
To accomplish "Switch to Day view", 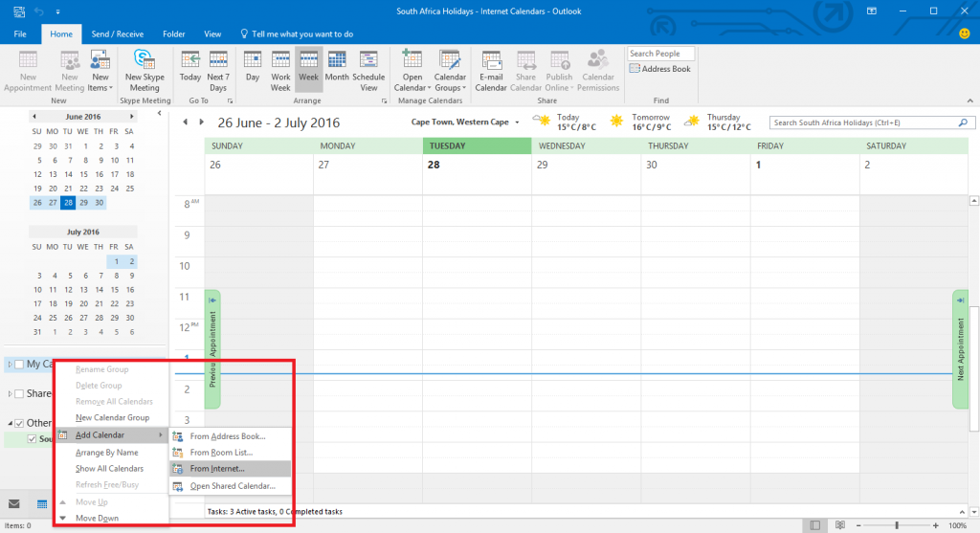I will pyautogui.click(x=253, y=66).
